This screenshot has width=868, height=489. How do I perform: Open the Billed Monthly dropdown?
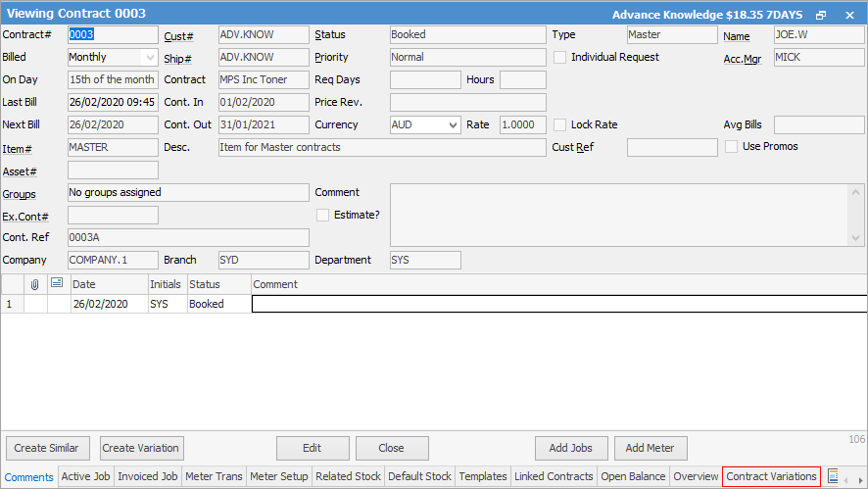click(x=149, y=58)
